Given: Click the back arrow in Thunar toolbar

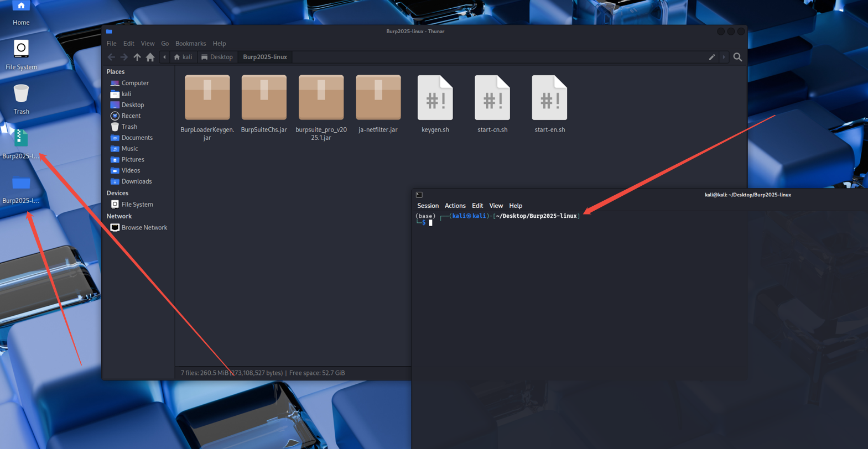Looking at the screenshot, I should click(x=111, y=57).
